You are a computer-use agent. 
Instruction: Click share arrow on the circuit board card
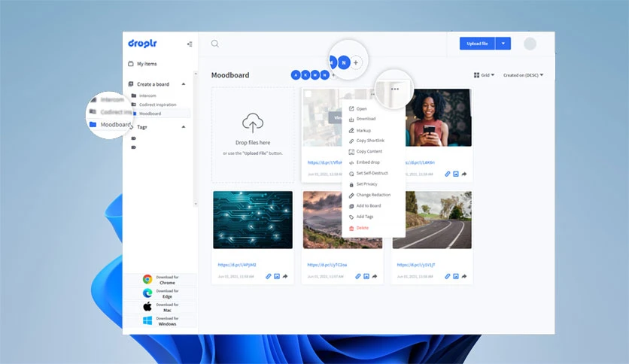tap(285, 276)
